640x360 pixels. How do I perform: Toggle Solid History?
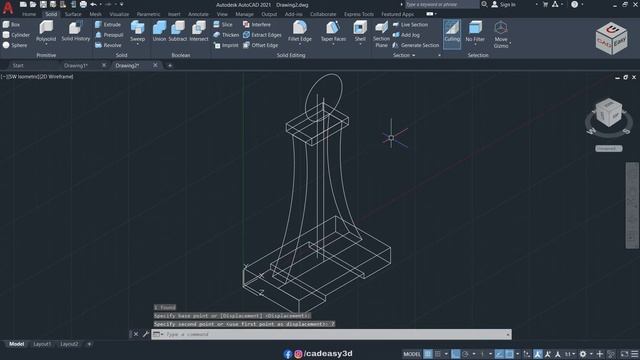tap(76, 31)
